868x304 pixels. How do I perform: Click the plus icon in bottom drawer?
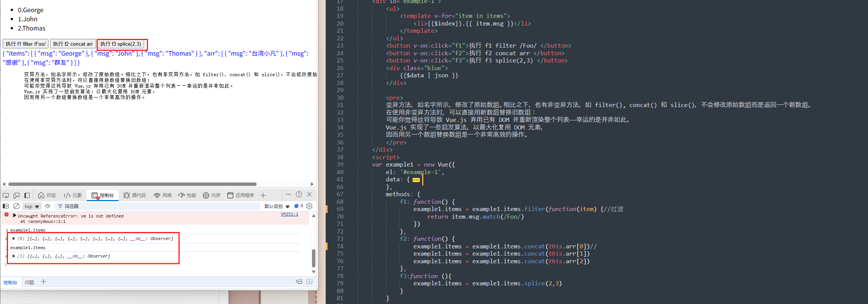(x=43, y=282)
